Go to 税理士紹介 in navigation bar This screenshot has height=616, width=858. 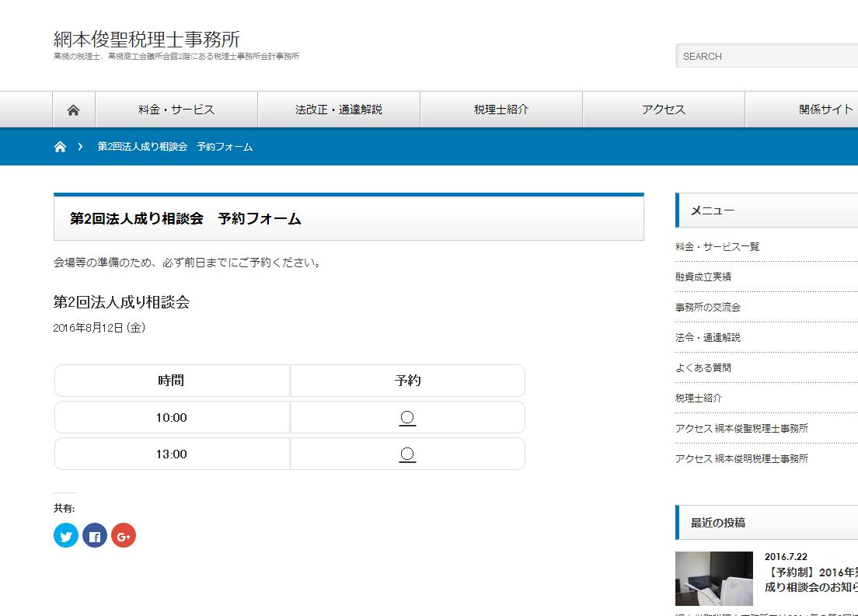coord(501,110)
